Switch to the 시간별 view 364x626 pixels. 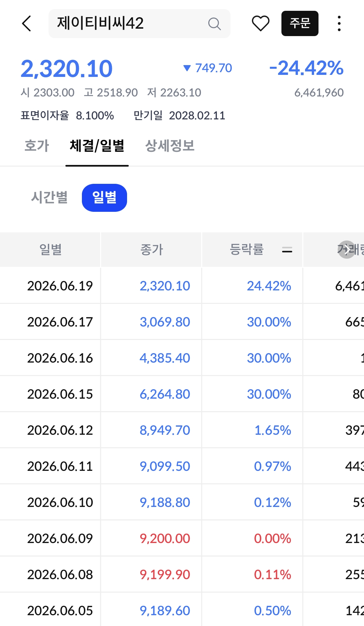(x=50, y=198)
